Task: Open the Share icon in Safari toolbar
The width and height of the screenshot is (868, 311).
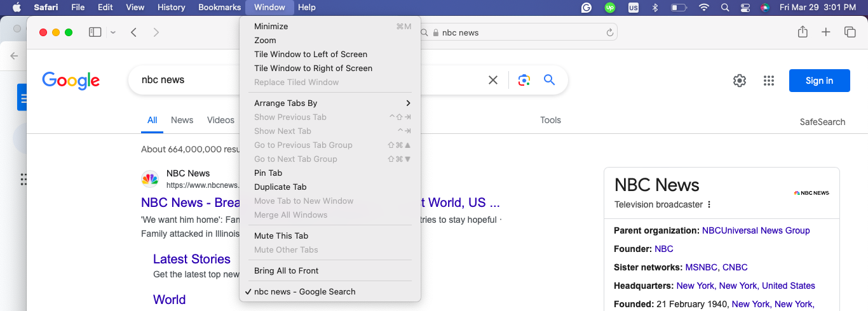Action: click(x=803, y=32)
